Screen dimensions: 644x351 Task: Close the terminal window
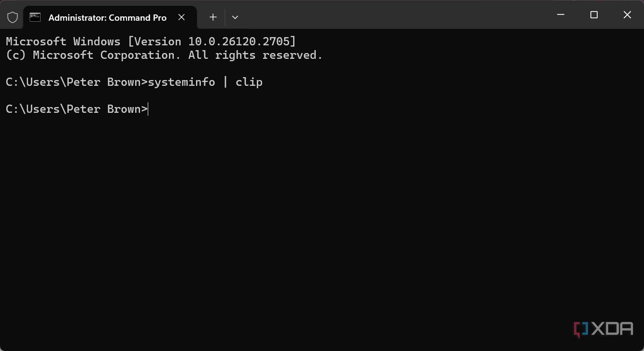pyautogui.click(x=627, y=15)
